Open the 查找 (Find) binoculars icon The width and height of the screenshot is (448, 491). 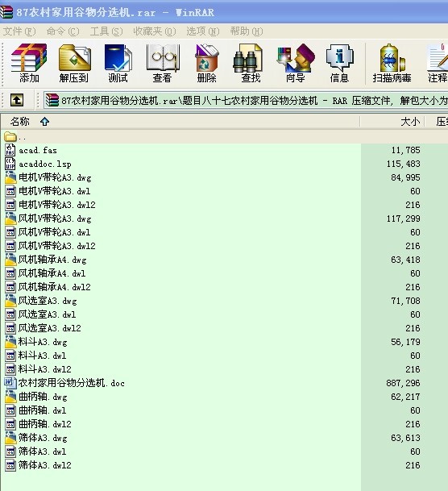pyautogui.click(x=251, y=64)
